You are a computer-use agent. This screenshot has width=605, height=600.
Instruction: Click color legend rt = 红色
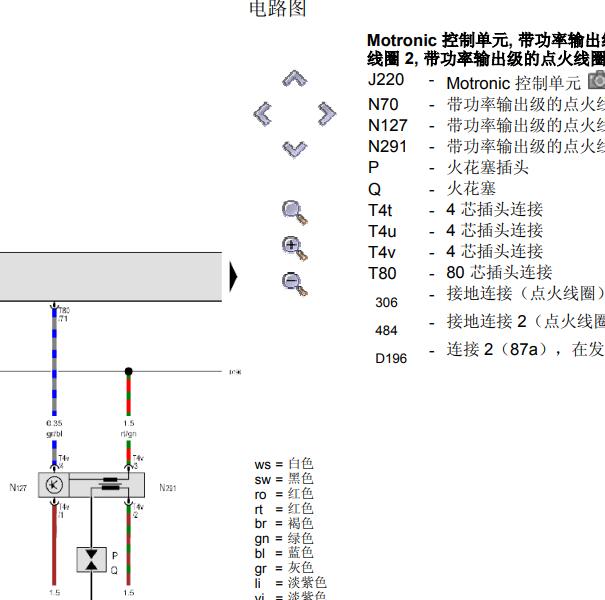[x=284, y=509]
